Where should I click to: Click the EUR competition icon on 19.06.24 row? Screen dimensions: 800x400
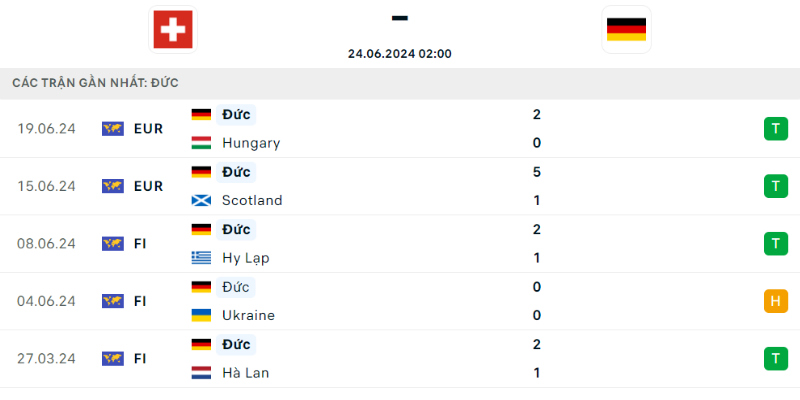(113, 129)
